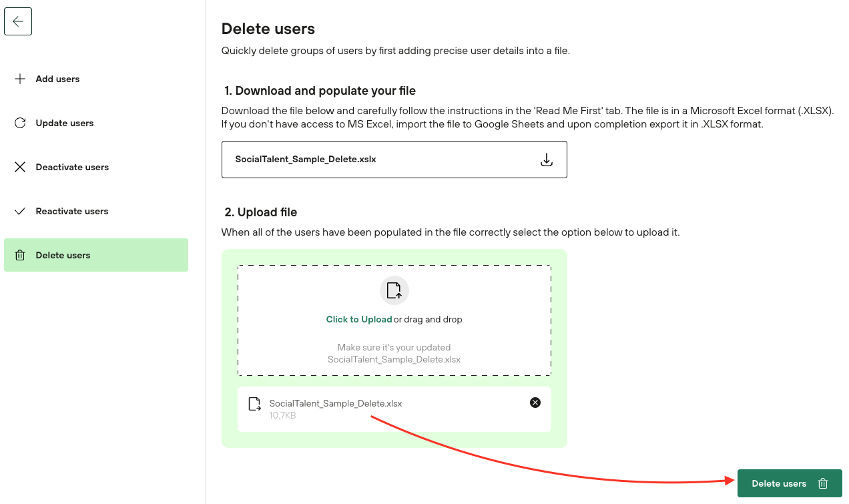Open the Add users section
849x504 pixels.
click(x=57, y=79)
